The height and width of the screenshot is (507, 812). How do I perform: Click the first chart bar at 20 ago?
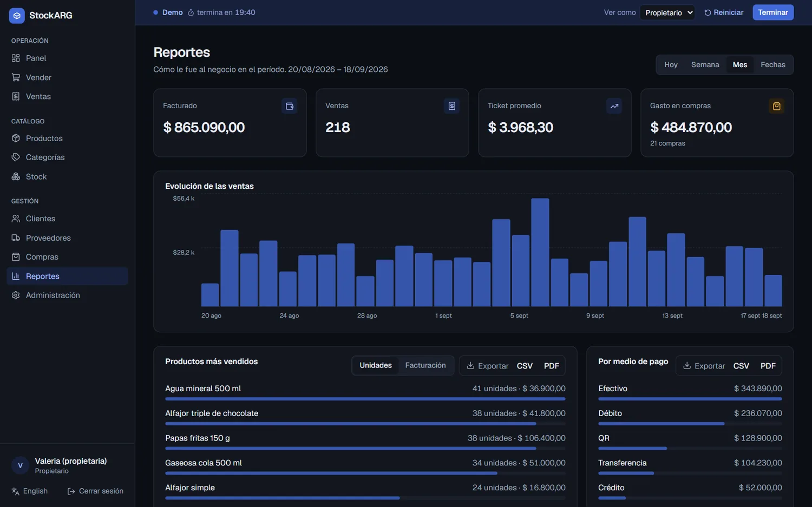(x=210, y=295)
